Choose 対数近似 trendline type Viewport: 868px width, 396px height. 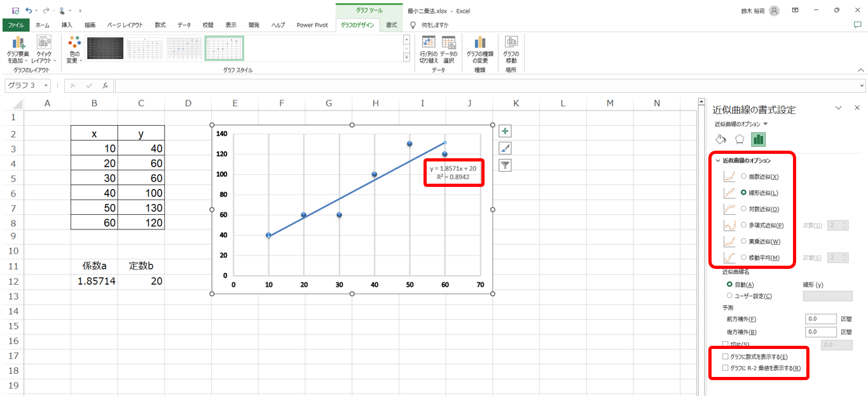coord(744,209)
